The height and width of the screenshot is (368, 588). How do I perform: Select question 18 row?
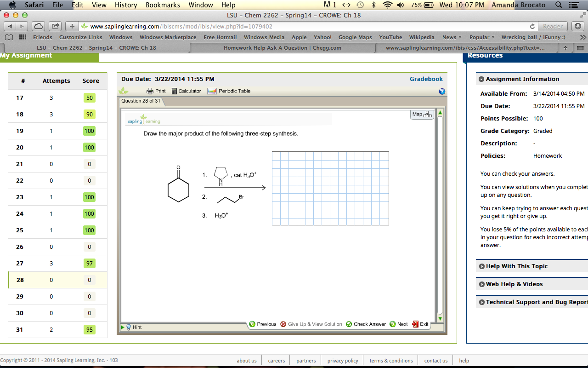57,115
